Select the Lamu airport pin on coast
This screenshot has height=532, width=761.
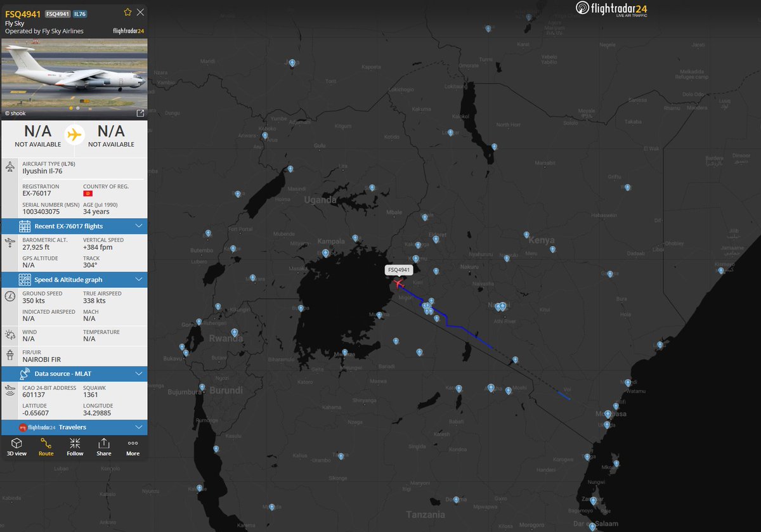[x=660, y=346]
